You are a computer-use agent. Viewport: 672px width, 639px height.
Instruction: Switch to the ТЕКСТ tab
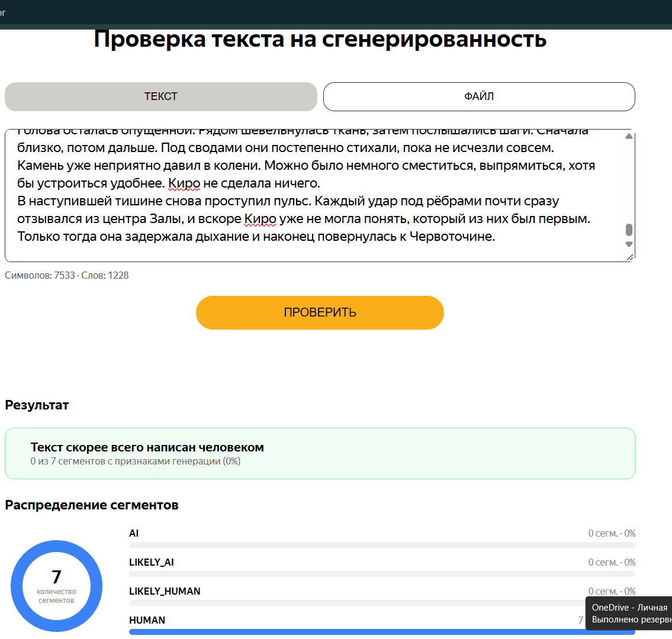pyautogui.click(x=160, y=97)
